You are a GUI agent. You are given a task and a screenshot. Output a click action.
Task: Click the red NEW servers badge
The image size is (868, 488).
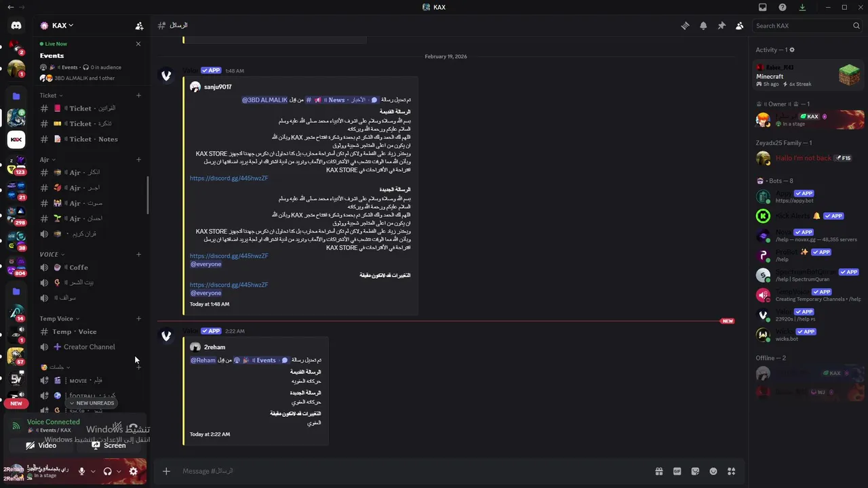[x=16, y=403]
